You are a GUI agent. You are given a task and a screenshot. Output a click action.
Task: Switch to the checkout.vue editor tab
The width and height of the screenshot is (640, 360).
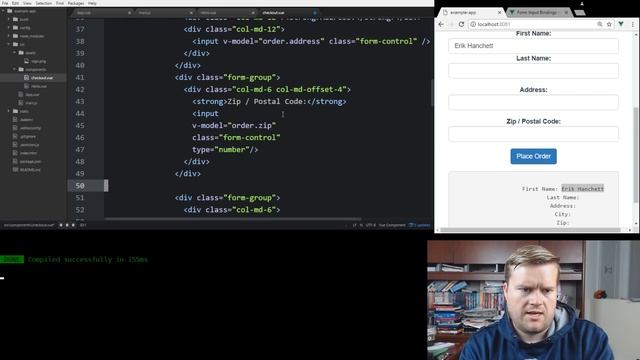tap(288, 13)
